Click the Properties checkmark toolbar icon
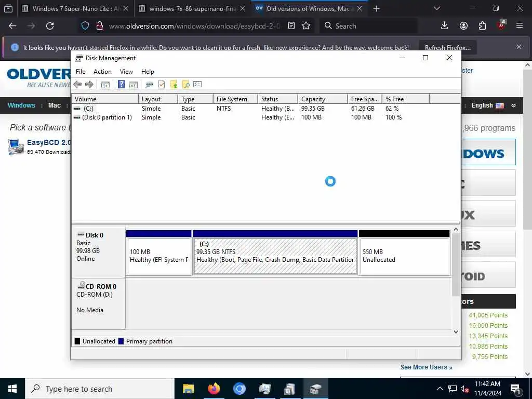The image size is (532, 399). 162,85
